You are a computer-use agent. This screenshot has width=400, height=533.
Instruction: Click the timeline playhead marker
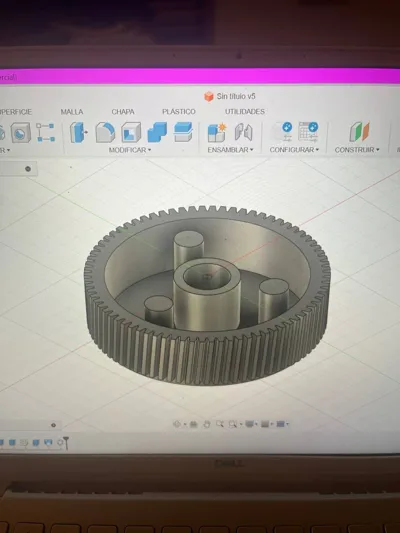pyautogui.click(x=66, y=443)
